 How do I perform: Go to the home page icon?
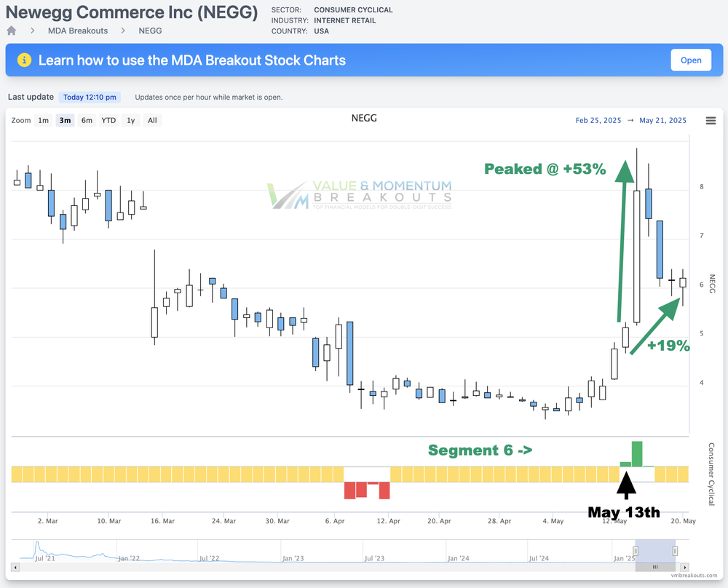[12, 31]
